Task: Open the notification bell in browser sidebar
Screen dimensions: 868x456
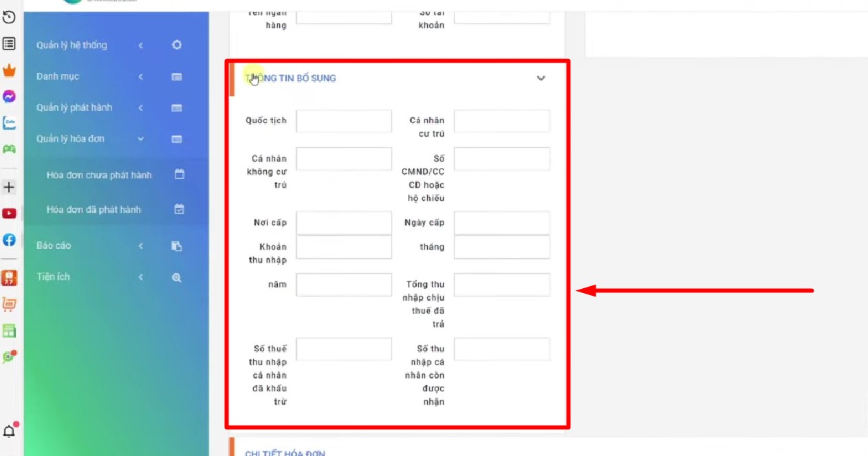Action: [9, 431]
